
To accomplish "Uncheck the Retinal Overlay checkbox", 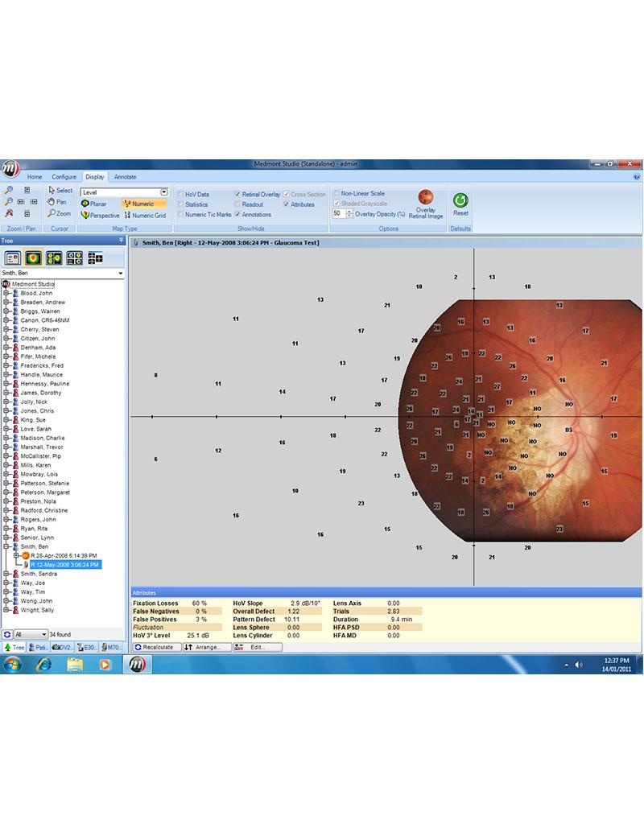I will [237, 194].
